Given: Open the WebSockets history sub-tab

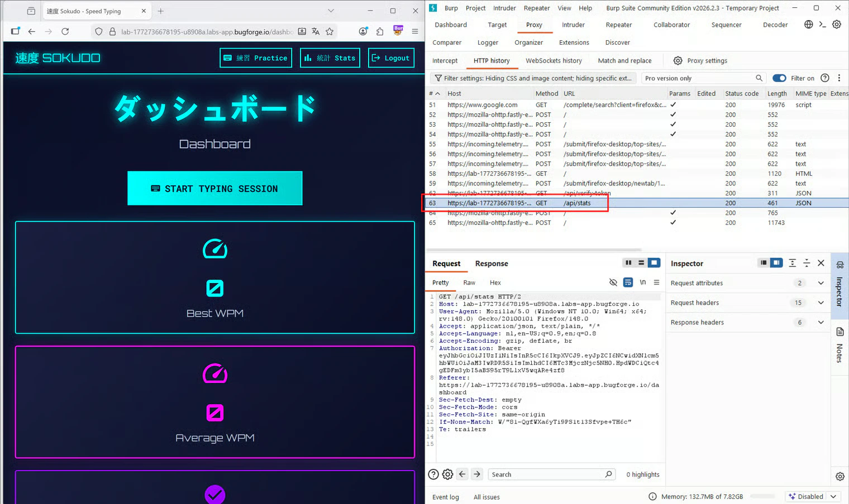Looking at the screenshot, I should tap(554, 60).
